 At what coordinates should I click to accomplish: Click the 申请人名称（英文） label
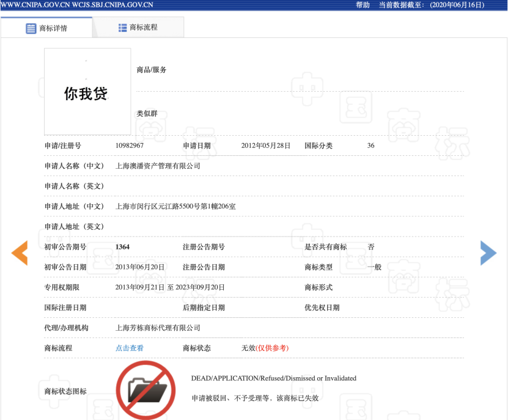(x=74, y=186)
